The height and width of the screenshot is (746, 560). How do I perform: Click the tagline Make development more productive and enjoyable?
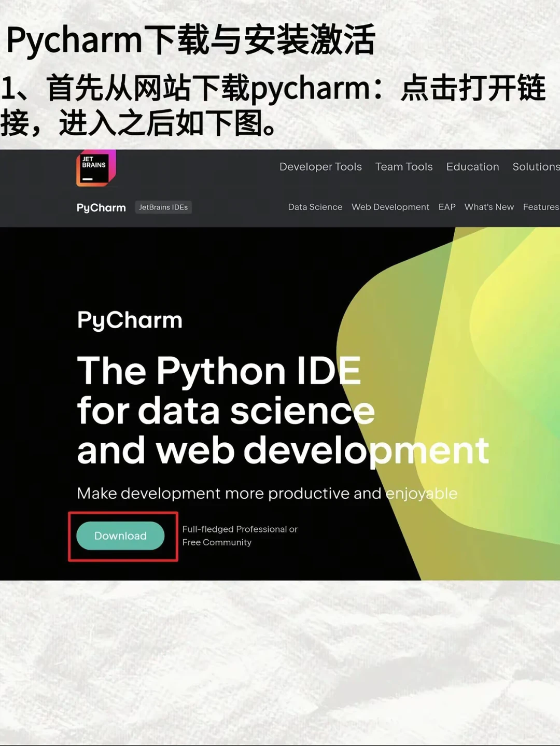click(x=267, y=494)
